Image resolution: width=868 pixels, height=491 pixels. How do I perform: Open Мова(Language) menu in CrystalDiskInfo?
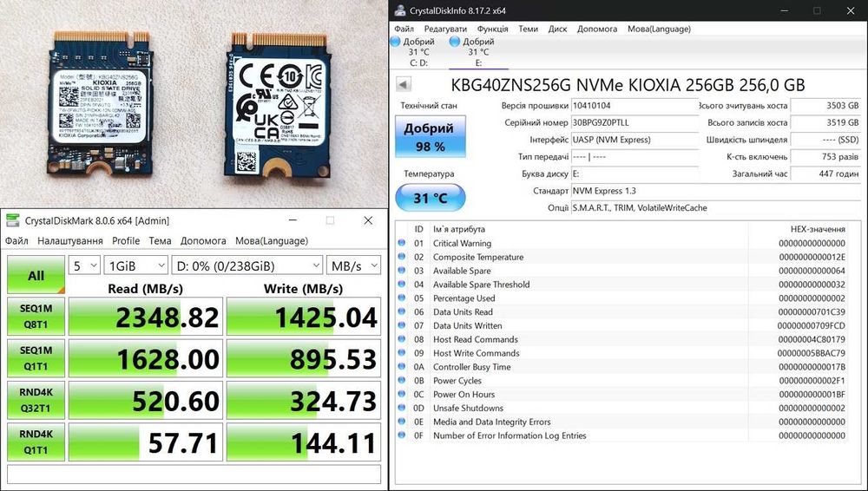tap(660, 29)
